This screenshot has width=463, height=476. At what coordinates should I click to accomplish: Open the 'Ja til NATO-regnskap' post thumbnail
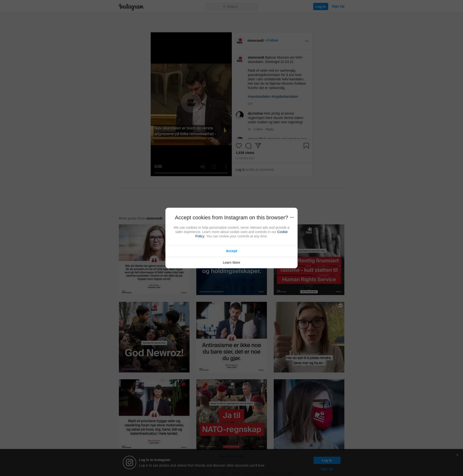[x=231, y=414]
